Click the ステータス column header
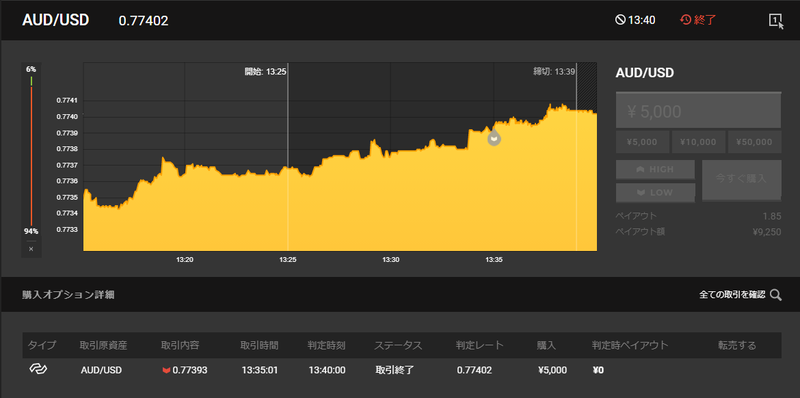 coord(398,345)
